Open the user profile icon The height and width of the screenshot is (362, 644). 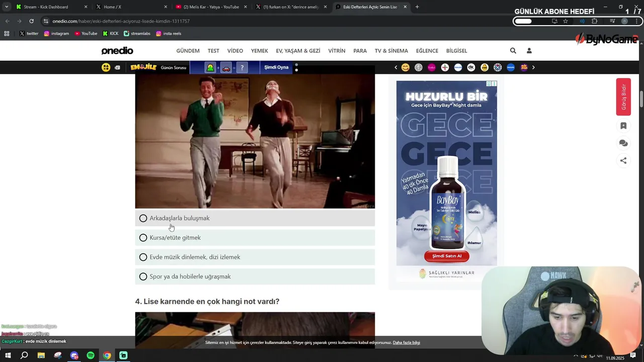[529, 51]
